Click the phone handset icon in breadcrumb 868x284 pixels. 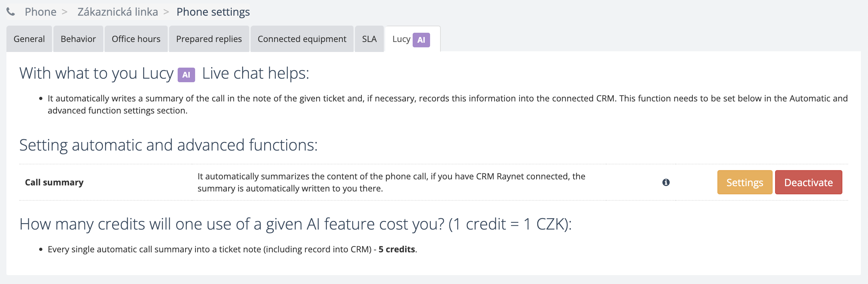point(11,12)
